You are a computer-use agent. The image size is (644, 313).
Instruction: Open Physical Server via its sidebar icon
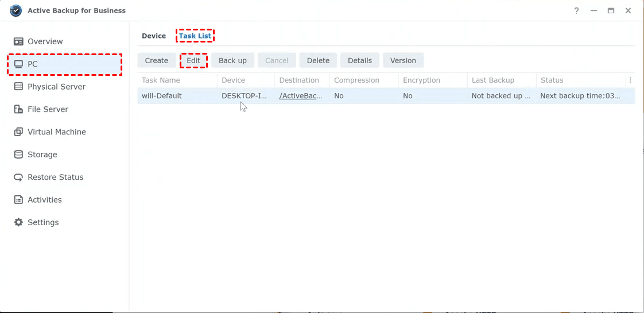point(18,87)
